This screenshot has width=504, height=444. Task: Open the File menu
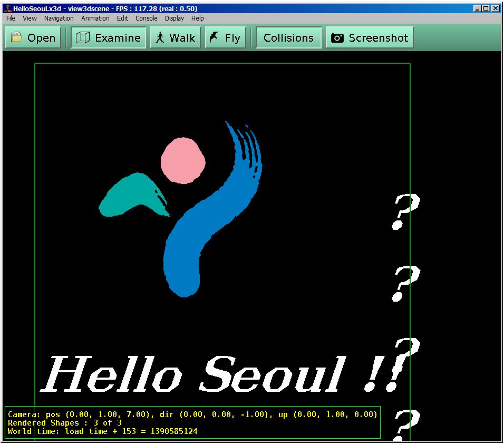click(11, 18)
